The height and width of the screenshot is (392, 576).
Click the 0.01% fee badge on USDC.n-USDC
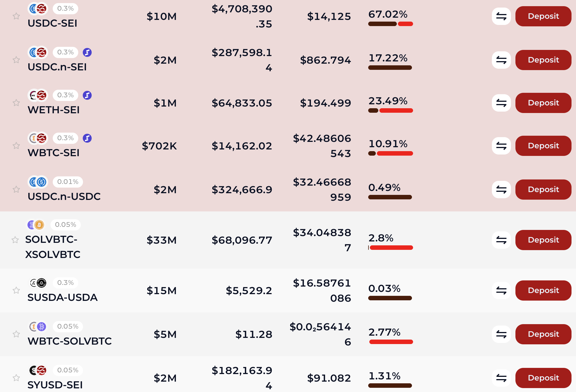point(68,182)
